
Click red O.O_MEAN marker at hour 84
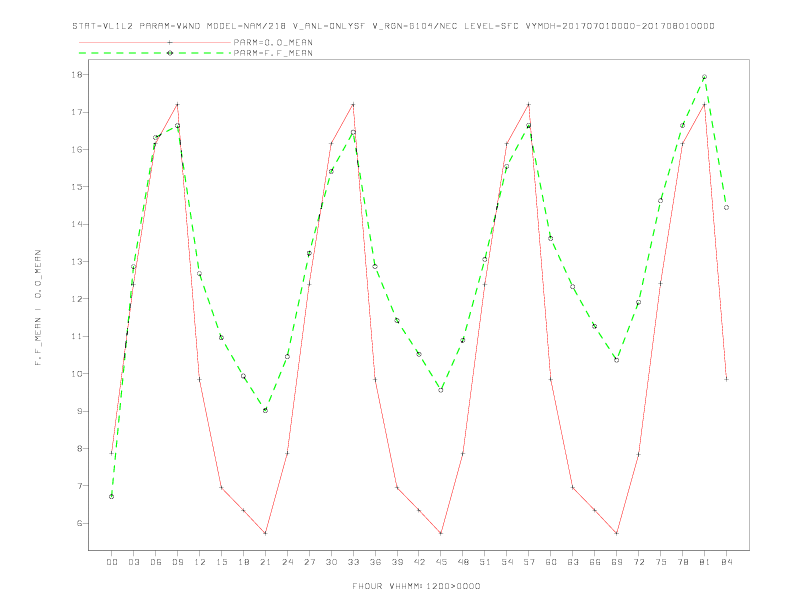click(x=726, y=379)
